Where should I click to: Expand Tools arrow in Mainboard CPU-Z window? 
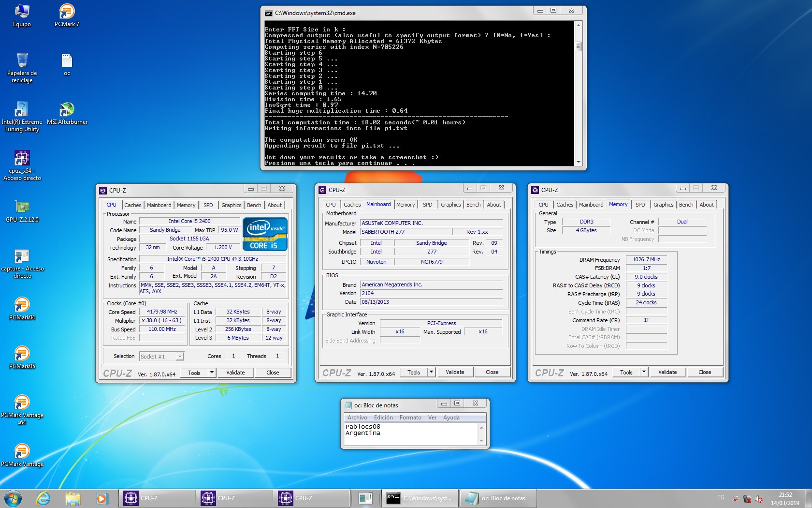(x=431, y=372)
